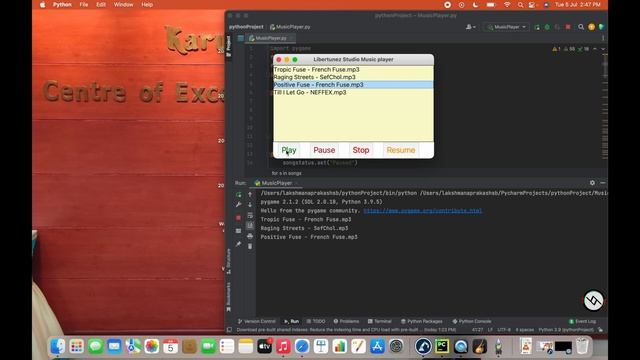Open the Problems tool tab
The height and width of the screenshot is (360, 640).
coord(346,321)
